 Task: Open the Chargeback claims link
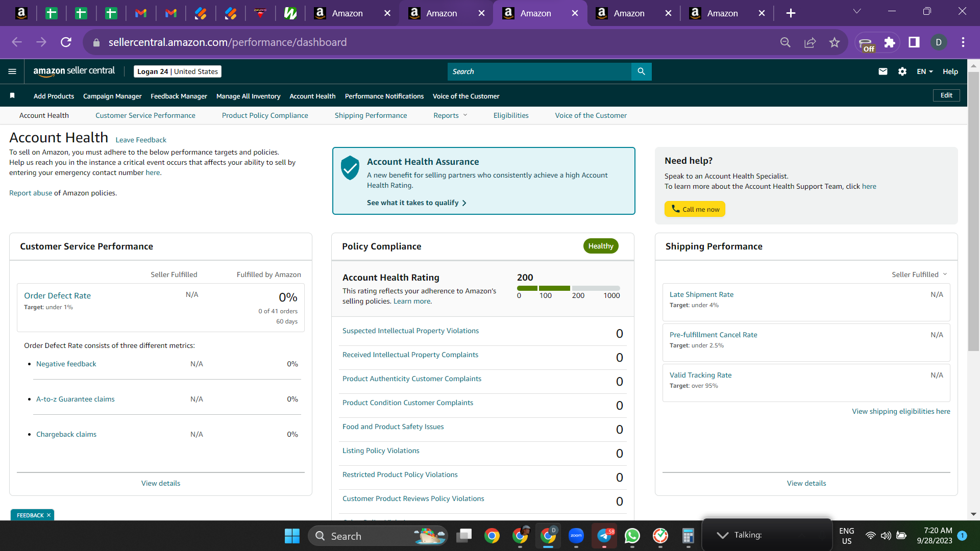[x=66, y=434]
